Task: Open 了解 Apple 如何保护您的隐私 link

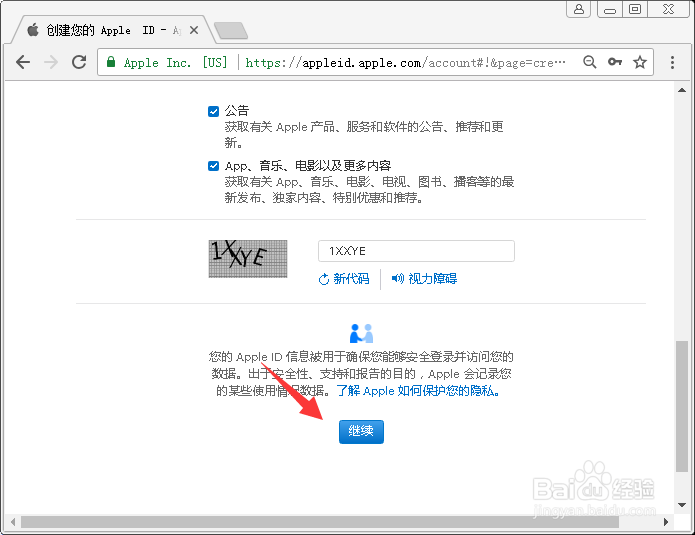Action: [418, 391]
